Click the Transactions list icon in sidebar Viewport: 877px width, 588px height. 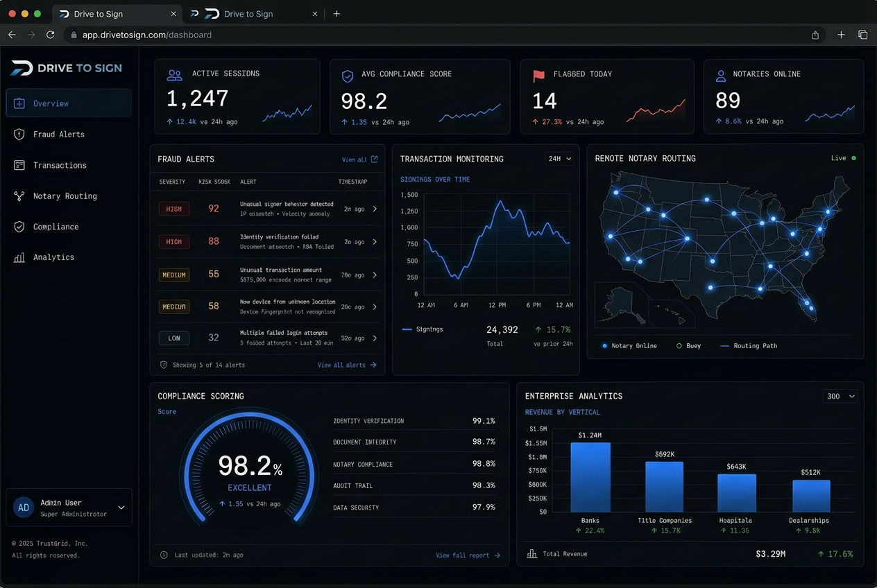19,165
